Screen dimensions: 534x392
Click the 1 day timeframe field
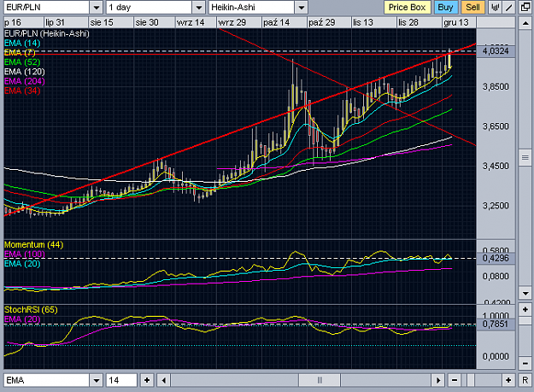tap(150, 7)
